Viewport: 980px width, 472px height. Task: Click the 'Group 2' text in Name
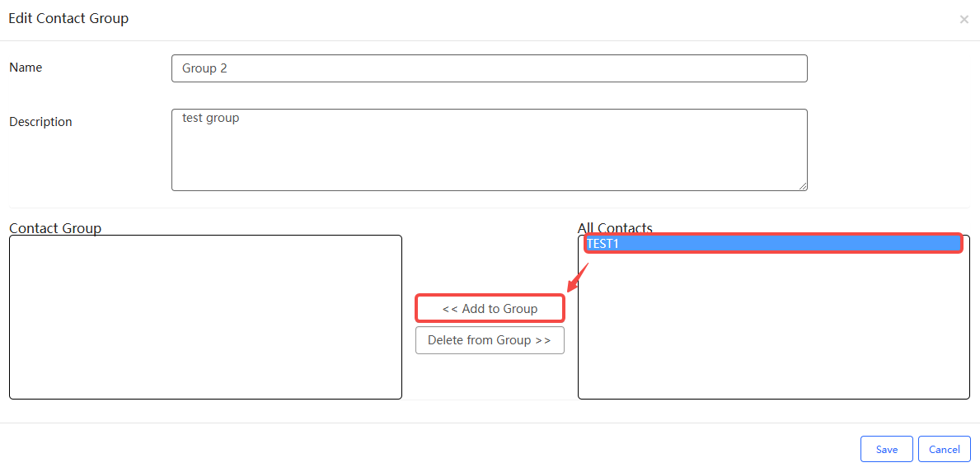point(204,68)
